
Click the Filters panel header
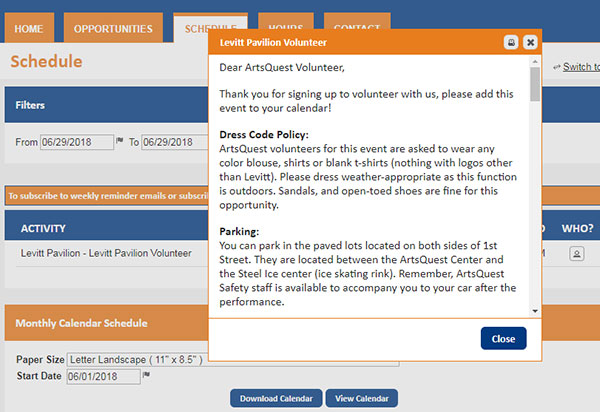coord(106,105)
